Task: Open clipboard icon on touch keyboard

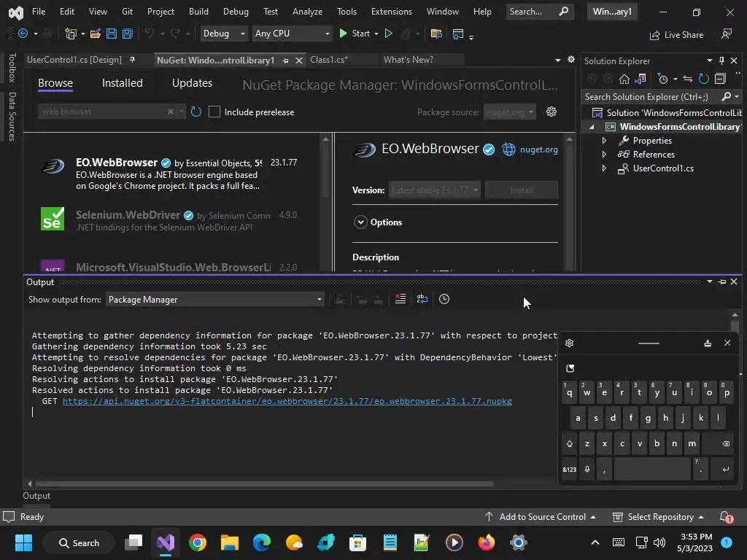Action: point(570,368)
